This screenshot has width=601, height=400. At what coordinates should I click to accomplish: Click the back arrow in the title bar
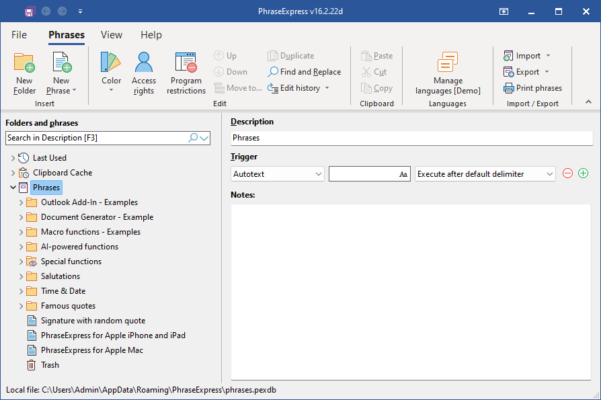46,11
